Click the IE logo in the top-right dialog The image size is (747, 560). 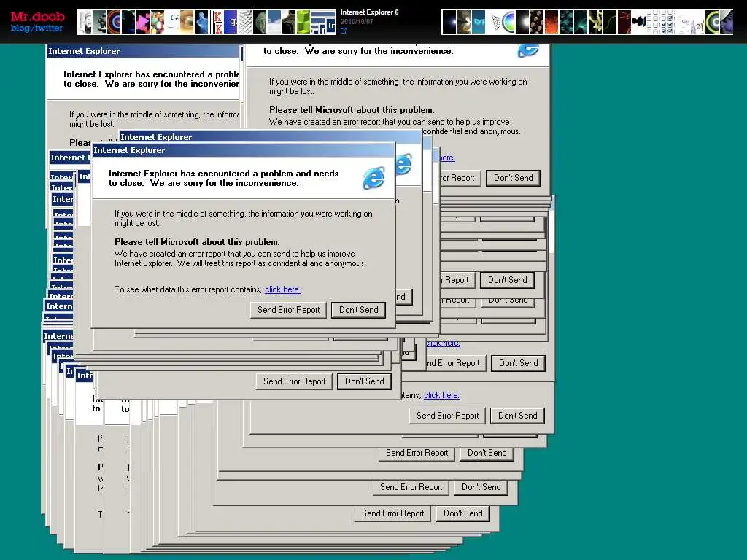point(528,50)
